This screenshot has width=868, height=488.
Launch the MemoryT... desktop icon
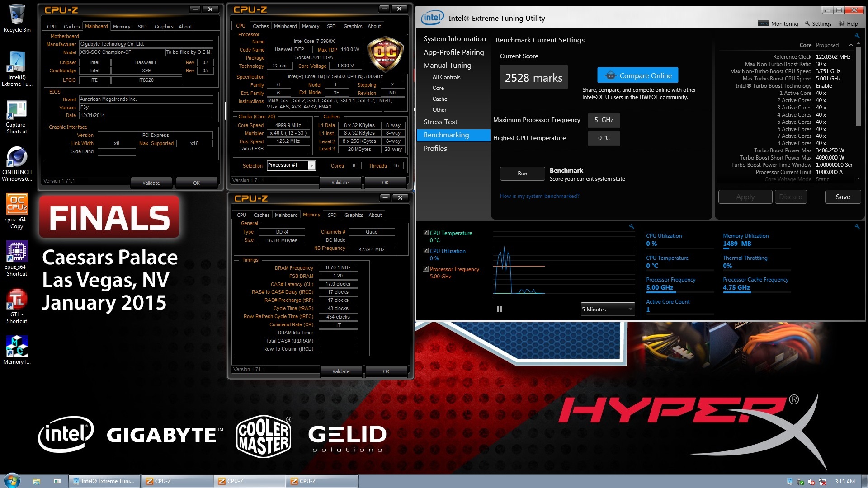pos(17,350)
